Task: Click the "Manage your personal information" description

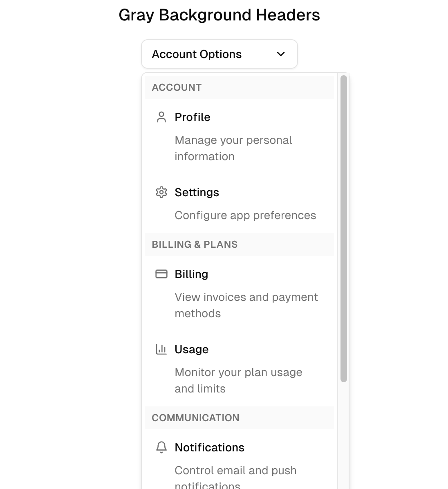Action: pos(233,148)
